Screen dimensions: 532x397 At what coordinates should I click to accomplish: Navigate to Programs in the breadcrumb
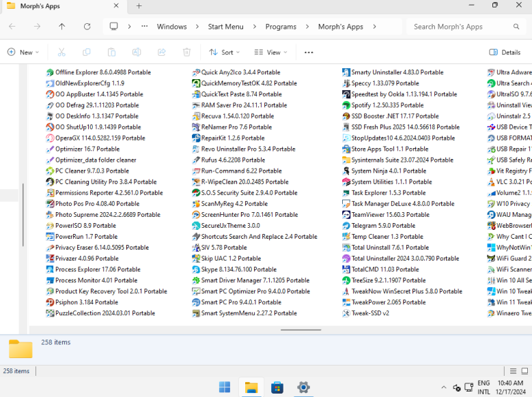click(x=281, y=27)
